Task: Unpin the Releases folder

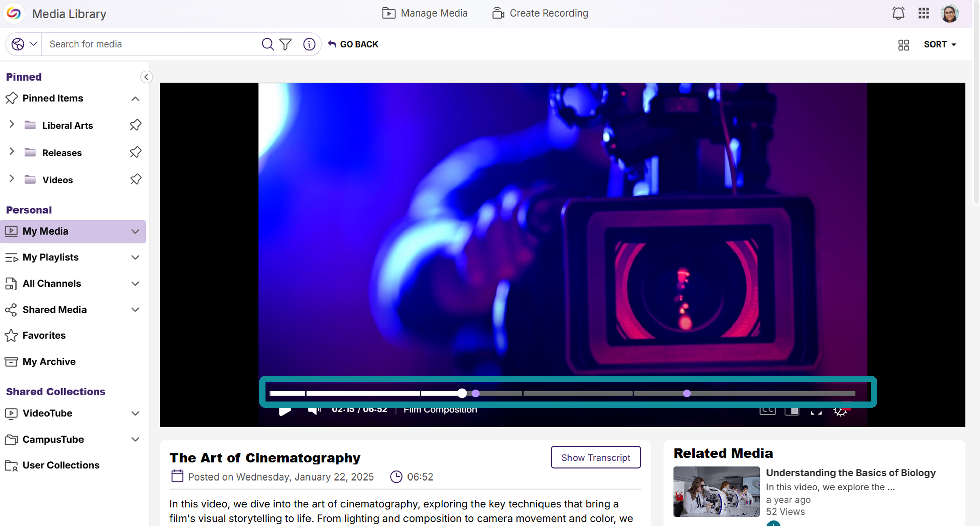Action: pyautogui.click(x=135, y=152)
